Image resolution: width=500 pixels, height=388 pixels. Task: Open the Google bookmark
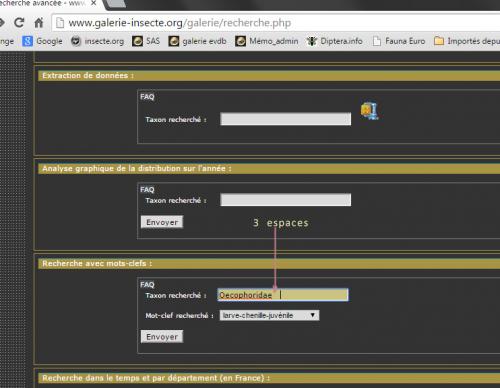42,41
